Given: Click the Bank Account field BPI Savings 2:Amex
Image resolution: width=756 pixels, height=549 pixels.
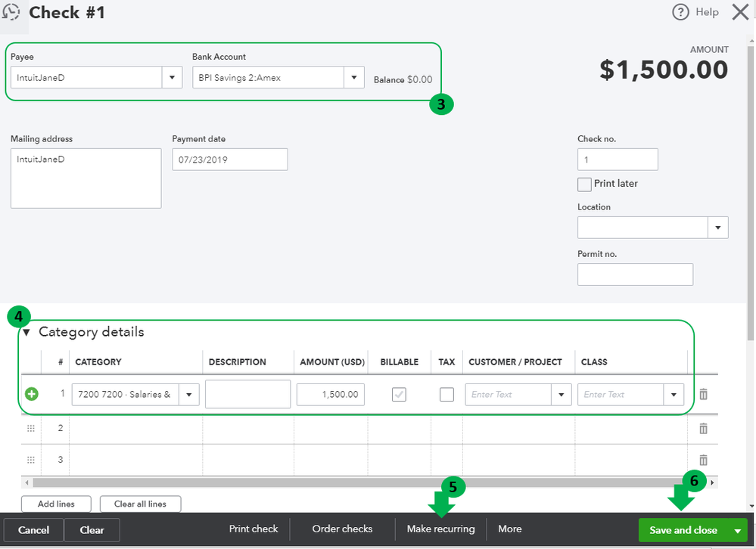Looking at the screenshot, I should pos(268,78).
